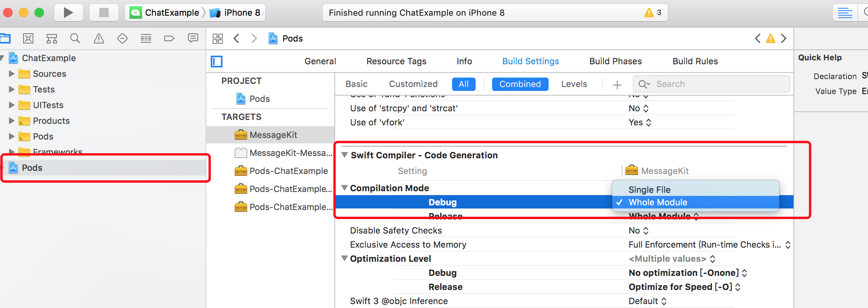
Task: Open the project navigator
Action: 5,38
